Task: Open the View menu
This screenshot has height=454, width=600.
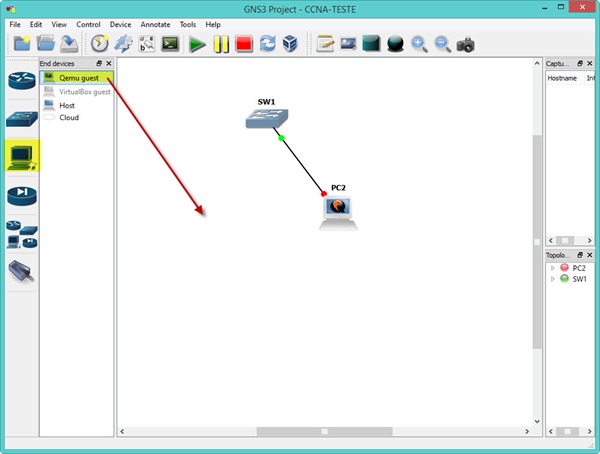Action: coord(59,24)
